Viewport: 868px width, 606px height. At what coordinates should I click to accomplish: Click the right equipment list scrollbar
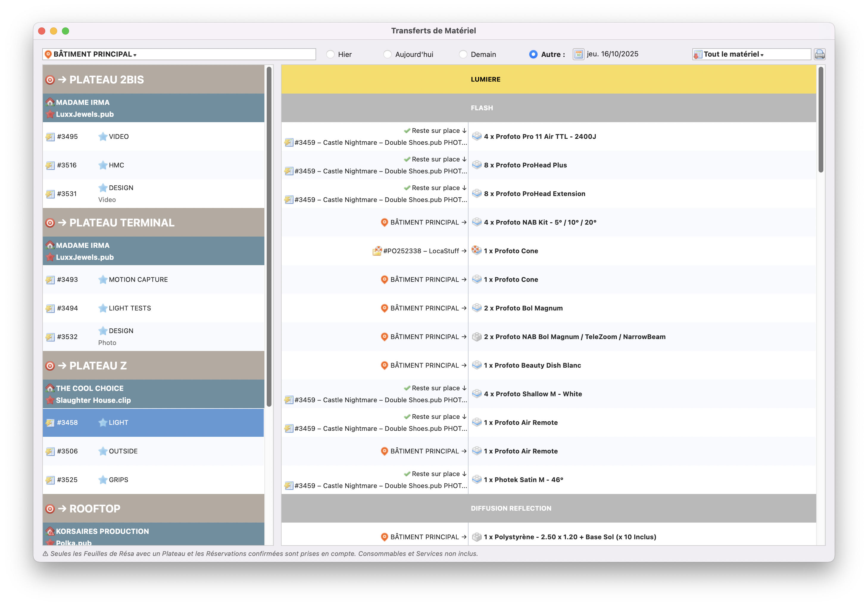pos(820,119)
